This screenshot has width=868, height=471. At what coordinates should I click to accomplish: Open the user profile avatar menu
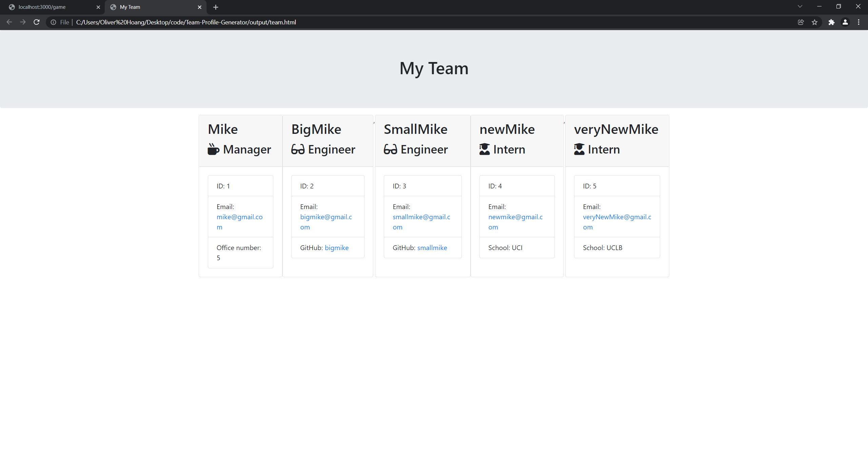[x=845, y=22]
